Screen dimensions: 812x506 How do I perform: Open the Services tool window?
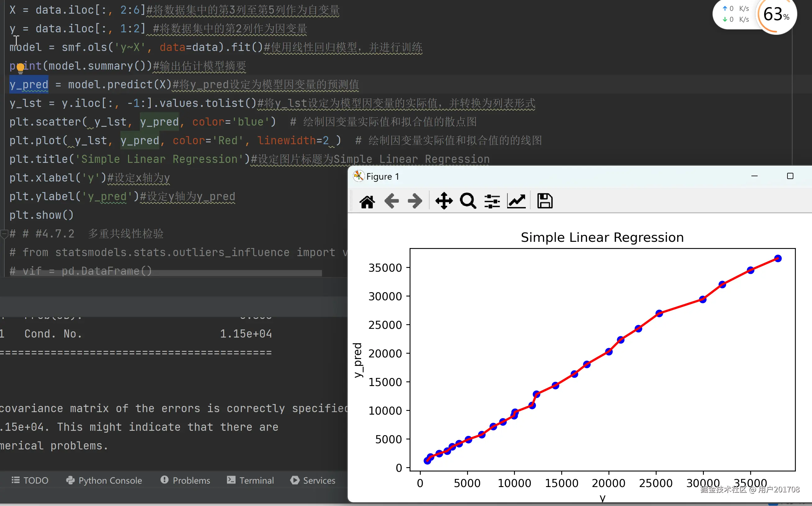click(313, 481)
